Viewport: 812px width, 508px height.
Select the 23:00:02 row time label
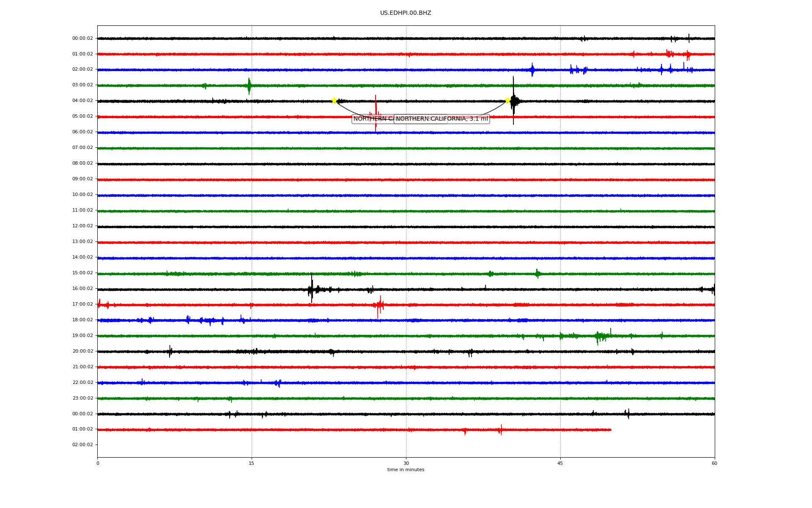coord(82,398)
